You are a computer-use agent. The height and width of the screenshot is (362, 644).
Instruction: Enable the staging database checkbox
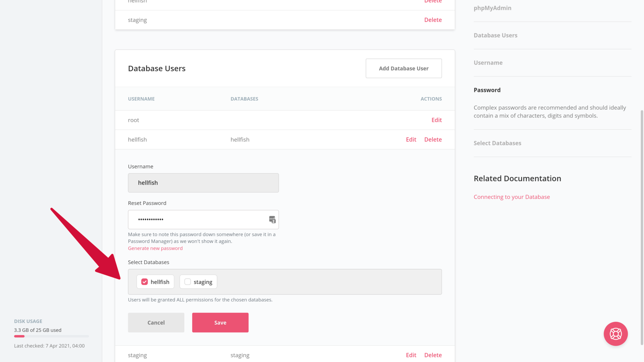188,282
